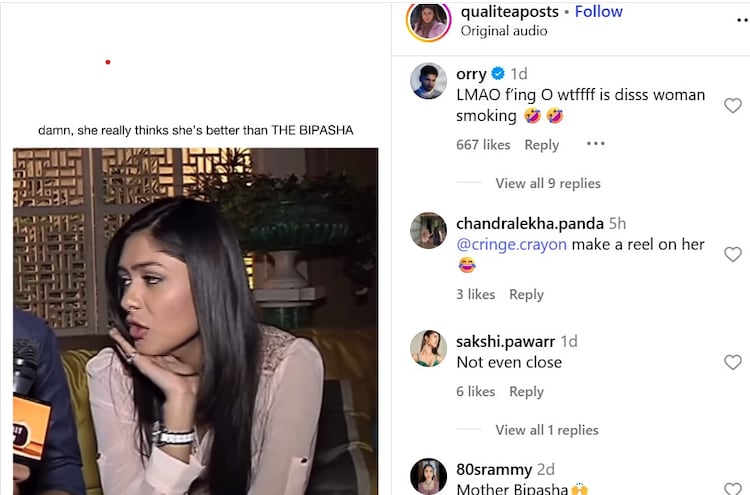Open the Original audio link
This screenshot has width=750, height=495.
[504, 31]
